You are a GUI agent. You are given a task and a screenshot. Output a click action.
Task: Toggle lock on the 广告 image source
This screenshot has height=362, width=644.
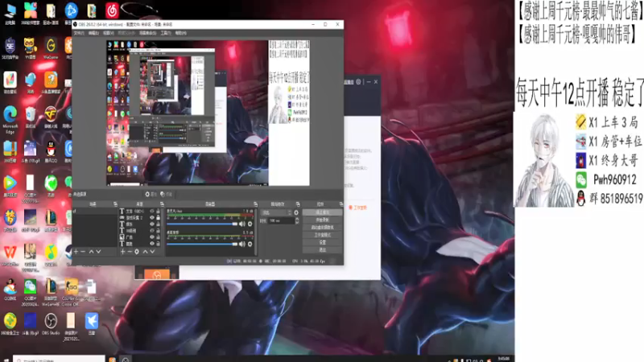158,237
